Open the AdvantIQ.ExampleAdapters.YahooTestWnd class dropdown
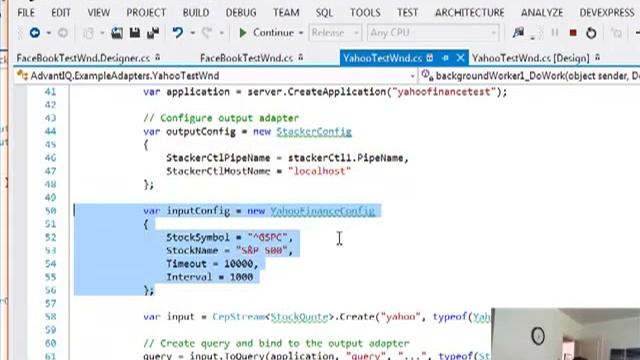Viewport: 640px width, 360px height. pos(216,76)
